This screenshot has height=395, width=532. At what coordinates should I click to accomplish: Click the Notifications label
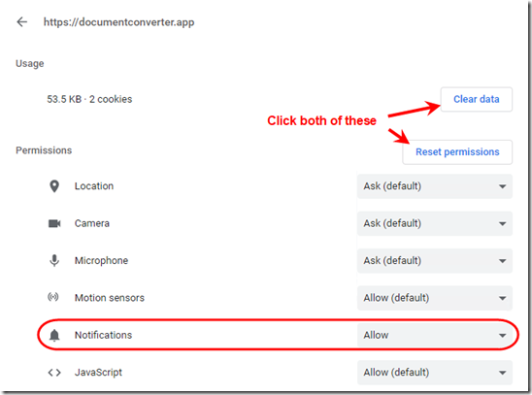[104, 335]
